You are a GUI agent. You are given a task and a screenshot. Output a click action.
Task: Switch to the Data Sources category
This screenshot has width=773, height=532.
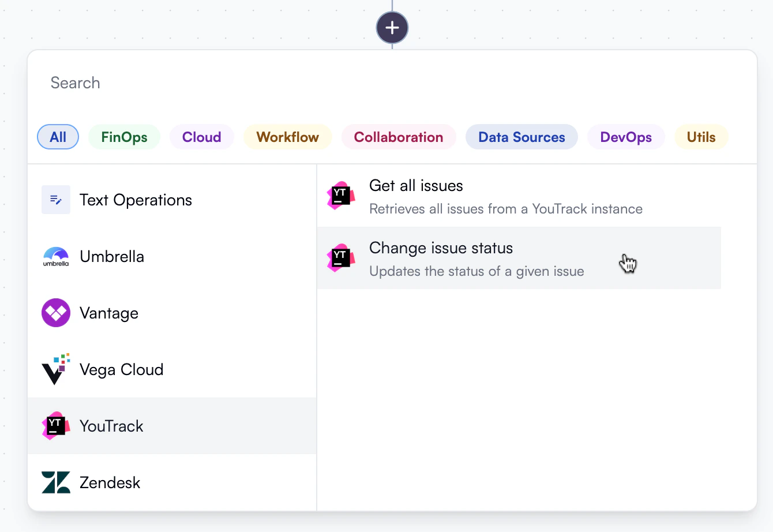[x=521, y=137]
